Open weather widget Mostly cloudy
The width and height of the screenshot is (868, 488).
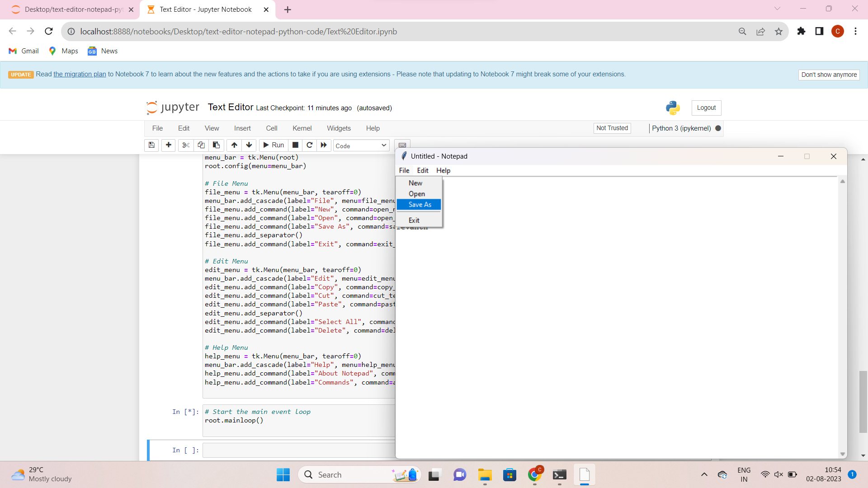point(41,474)
